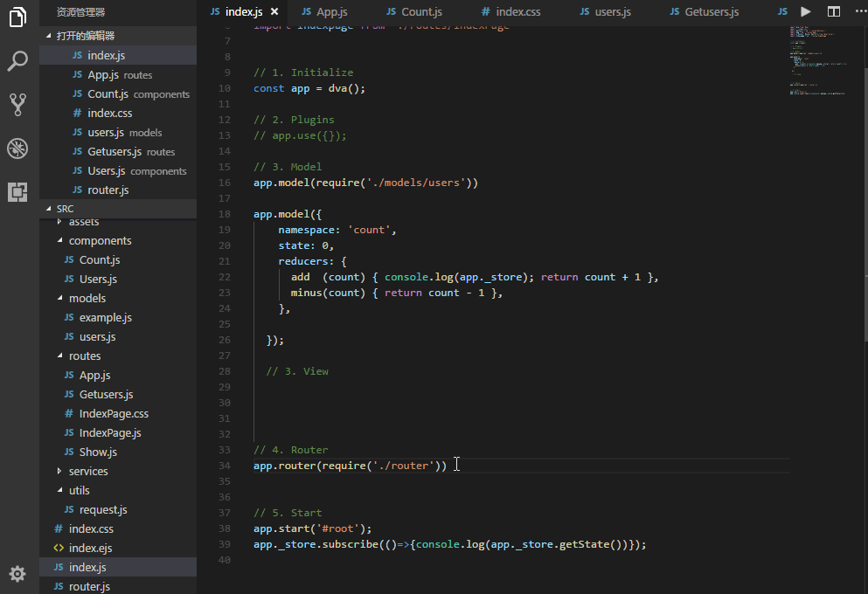Open the Manage settings gear
The image size is (868, 594).
pos(17,574)
